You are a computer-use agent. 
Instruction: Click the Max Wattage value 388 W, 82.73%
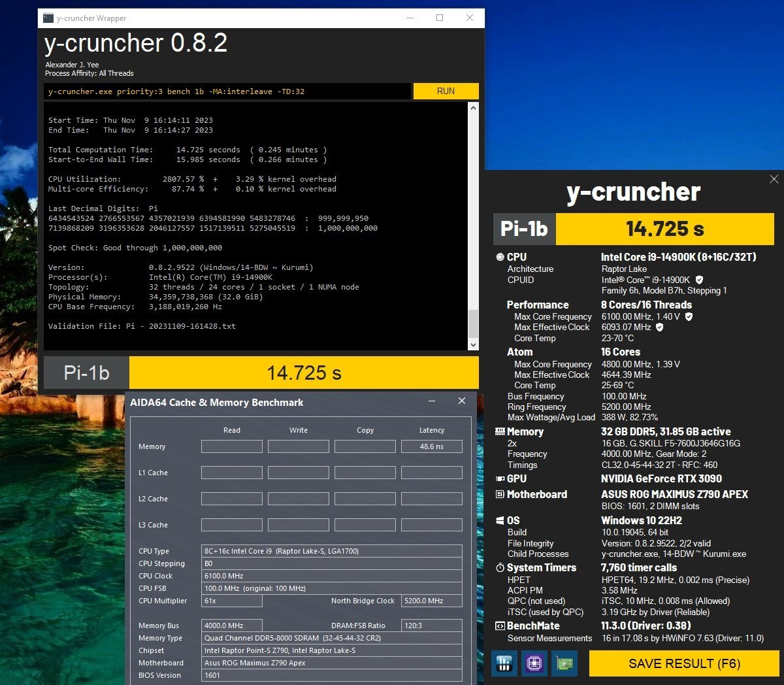(630, 417)
